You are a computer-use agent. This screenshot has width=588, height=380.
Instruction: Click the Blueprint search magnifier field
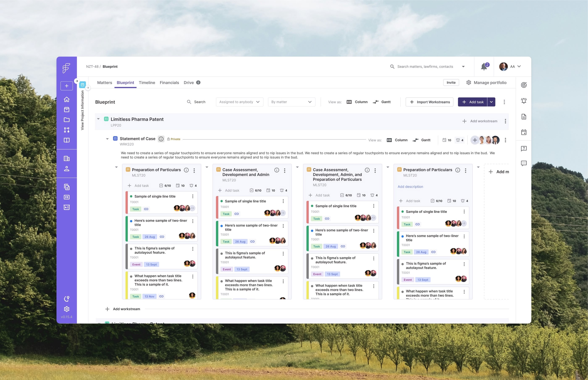click(196, 102)
